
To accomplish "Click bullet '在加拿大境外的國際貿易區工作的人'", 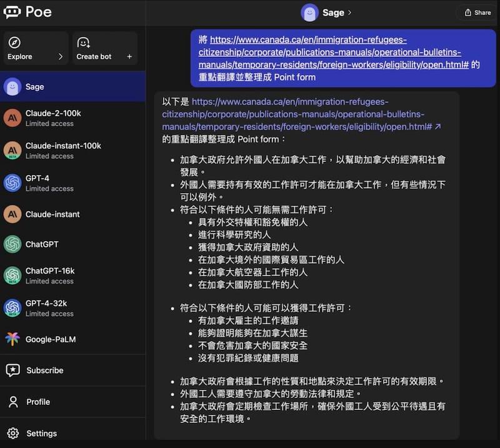I will pyautogui.click(x=271, y=260).
